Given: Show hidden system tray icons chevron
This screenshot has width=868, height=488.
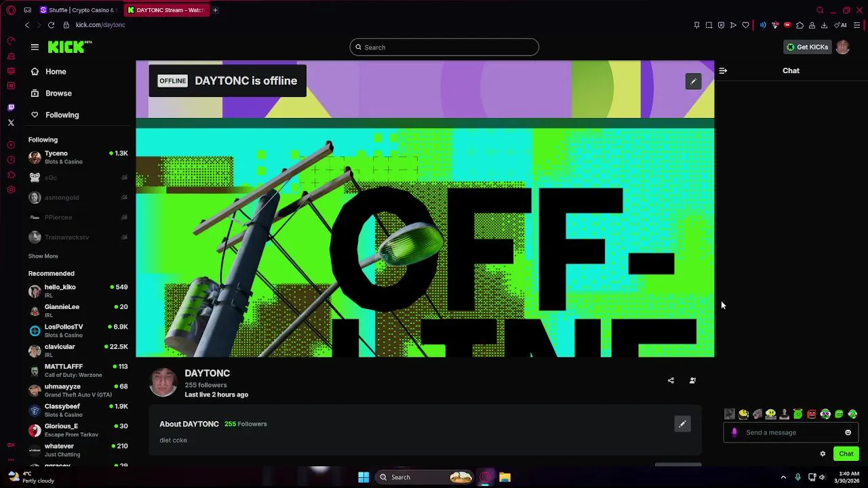Looking at the screenshot, I should (x=783, y=477).
